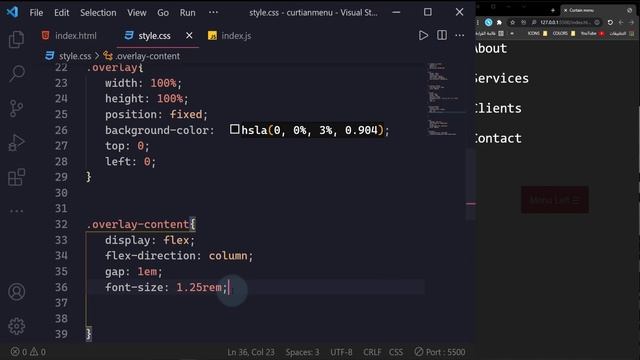The width and height of the screenshot is (640, 360).
Task: Click the VS Code logo icon
Action: [x=12, y=12]
